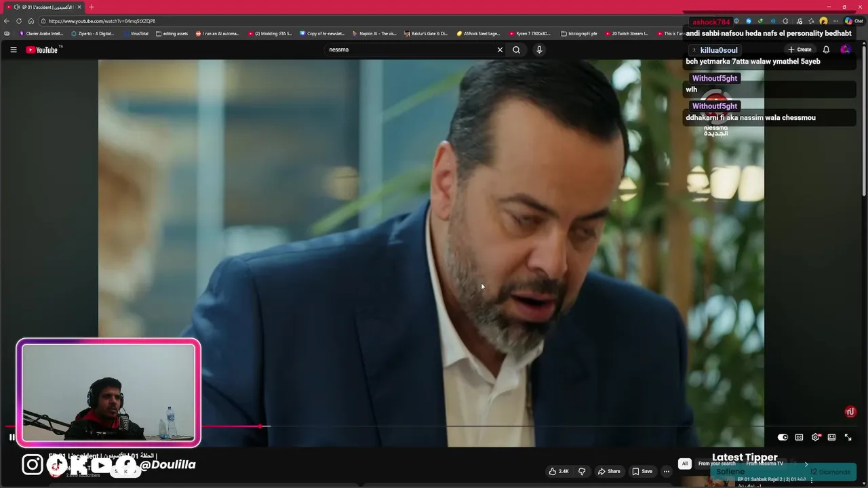Open the more actions three-dot menu
The height and width of the screenshot is (488, 868).
[x=667, y=471]
